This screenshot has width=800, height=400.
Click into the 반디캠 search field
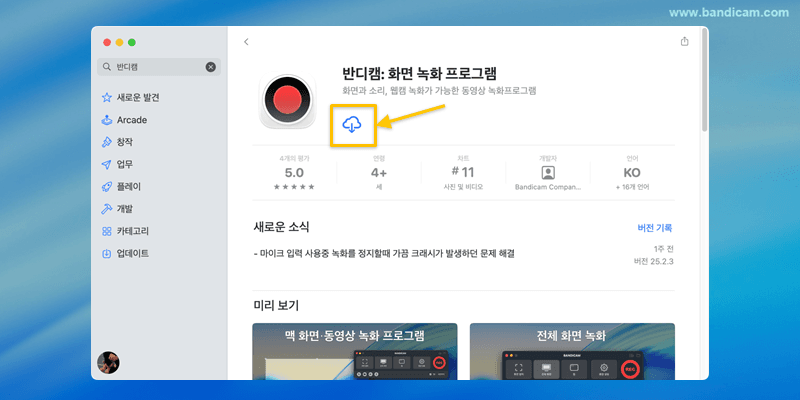(159, 67)
